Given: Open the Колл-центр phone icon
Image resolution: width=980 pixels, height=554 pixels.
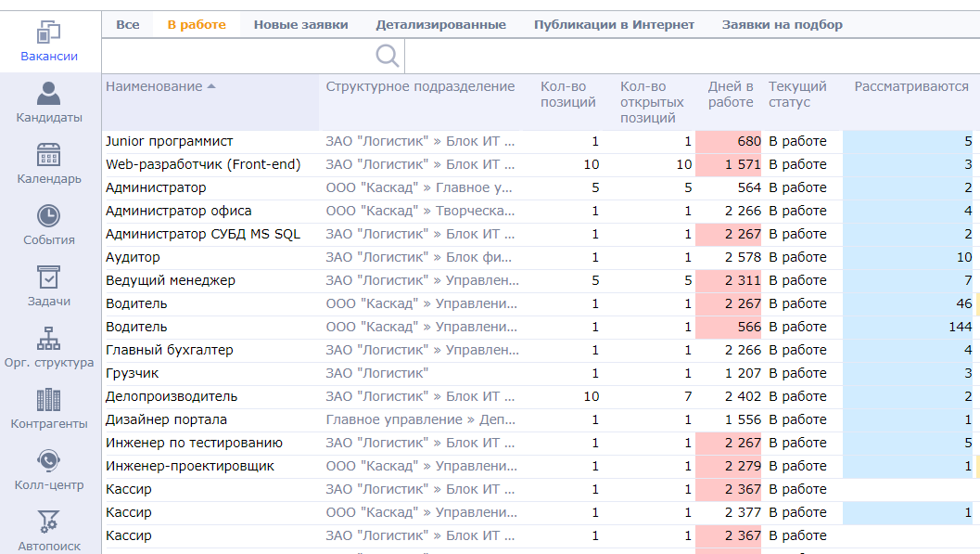Looking at the screenshot, I should pos(49,461).
